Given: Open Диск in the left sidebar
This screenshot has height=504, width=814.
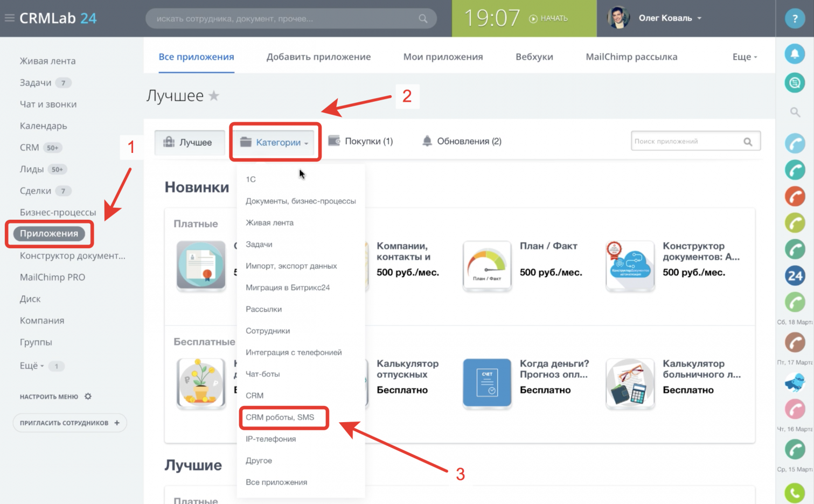Looking at the screenshot, I should (x=30, y=299).
